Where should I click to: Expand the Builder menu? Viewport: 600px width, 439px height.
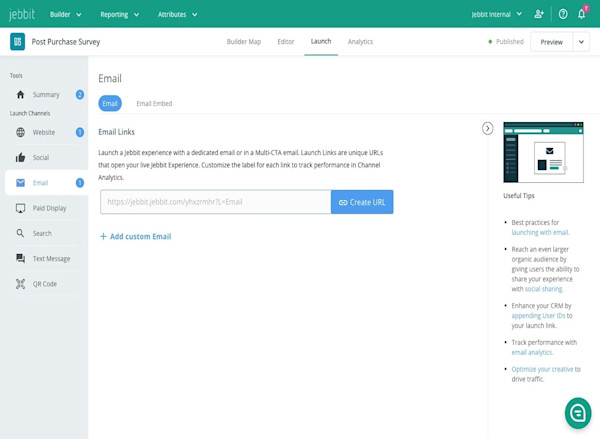point(65,15)
